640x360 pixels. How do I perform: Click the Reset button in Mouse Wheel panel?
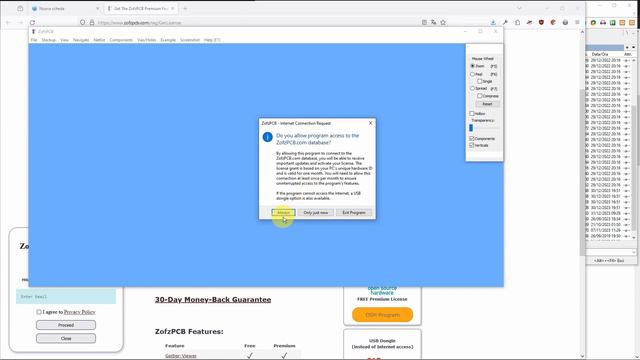[x=487, y=104]
